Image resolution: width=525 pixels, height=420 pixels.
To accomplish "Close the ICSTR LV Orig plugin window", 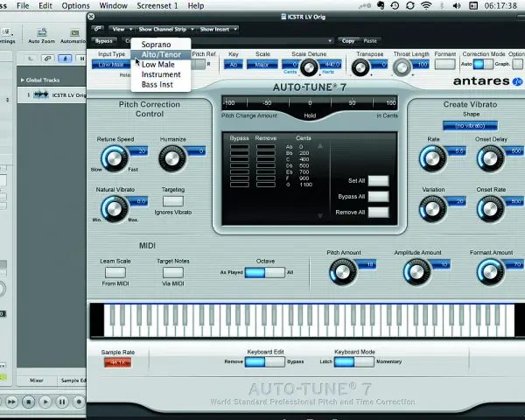I will point(91,17).
